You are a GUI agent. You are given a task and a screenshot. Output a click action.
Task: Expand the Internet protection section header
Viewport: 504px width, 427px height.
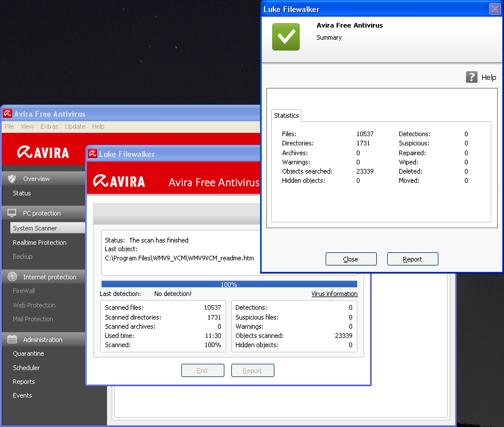[x=44, y=277]
